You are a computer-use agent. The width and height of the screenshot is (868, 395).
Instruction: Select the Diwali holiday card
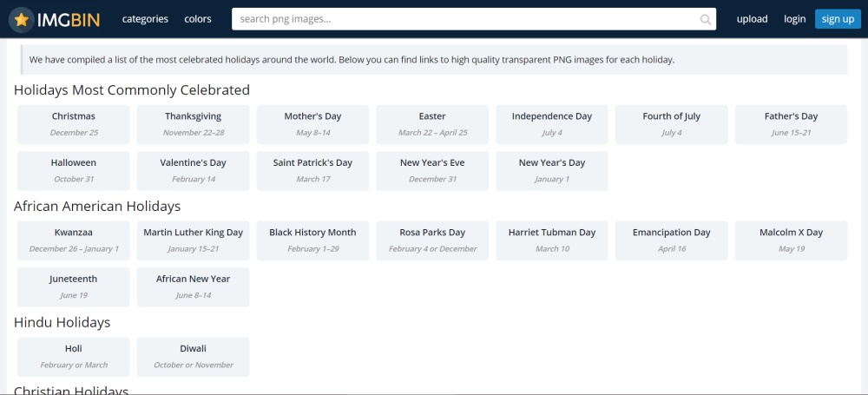[194, 358]
